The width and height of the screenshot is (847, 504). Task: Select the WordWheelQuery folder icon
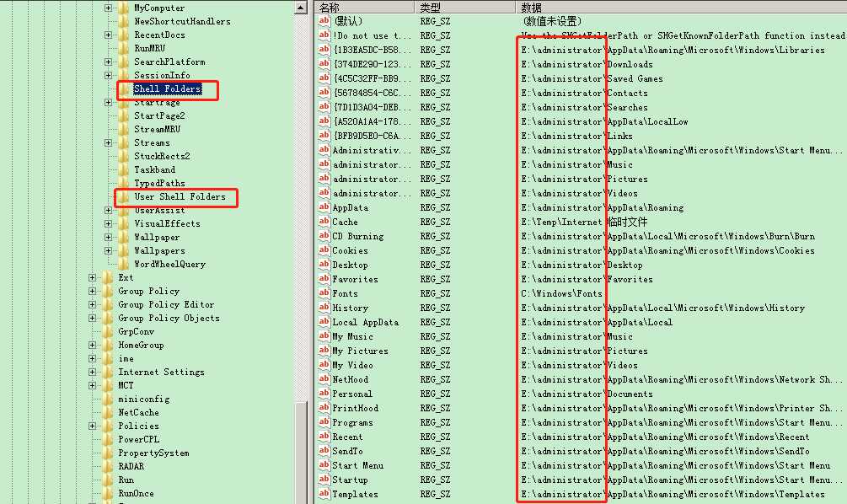click(x=124, y=264)
